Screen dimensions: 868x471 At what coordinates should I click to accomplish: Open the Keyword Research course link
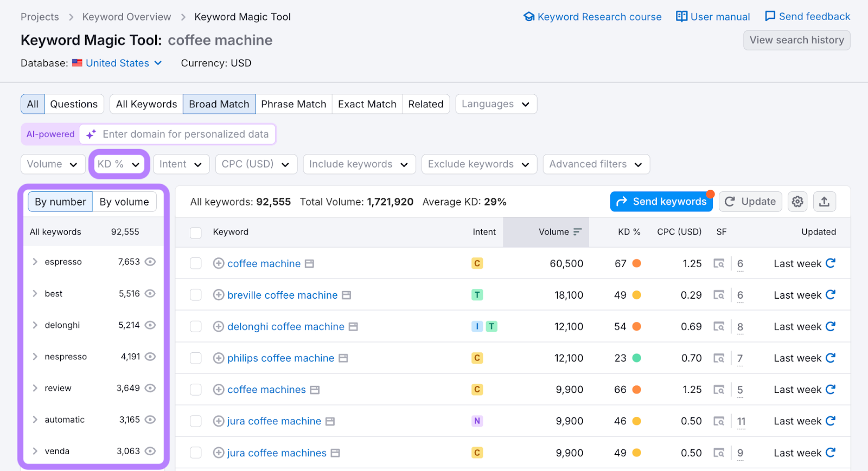592,17
